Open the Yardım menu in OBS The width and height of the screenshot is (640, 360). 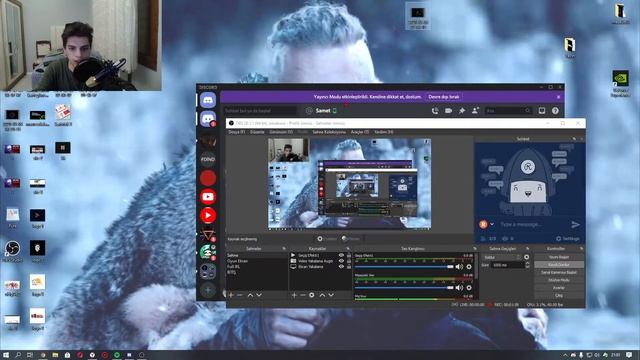point(384,132)
